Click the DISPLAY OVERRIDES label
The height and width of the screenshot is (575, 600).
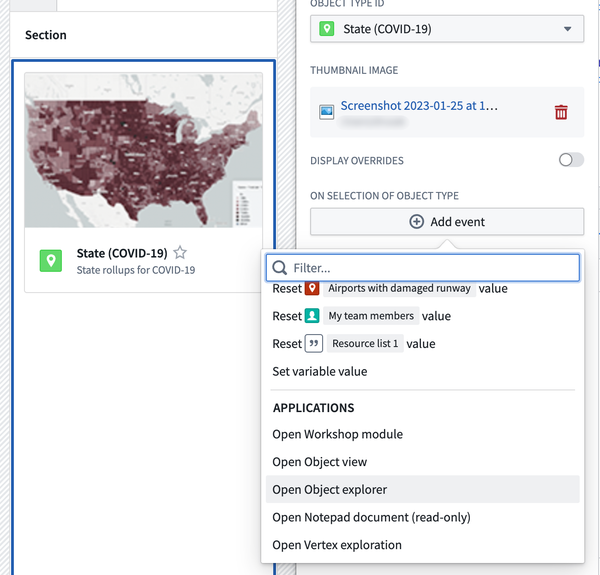[357, 160]
